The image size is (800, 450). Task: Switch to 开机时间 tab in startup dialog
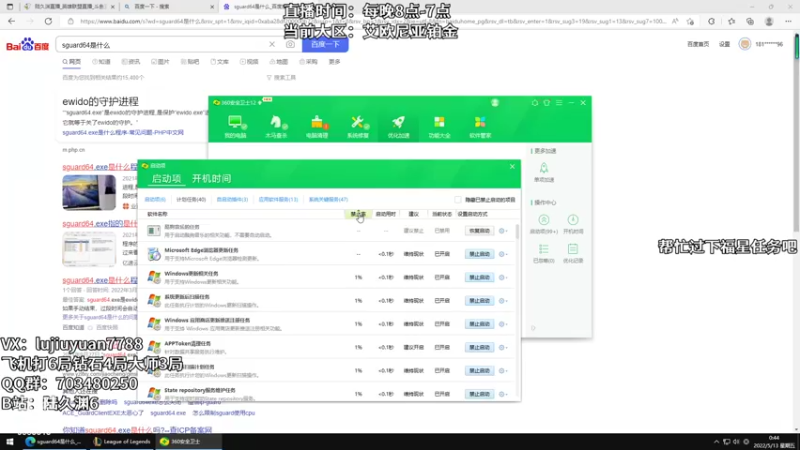click(211, 179)
